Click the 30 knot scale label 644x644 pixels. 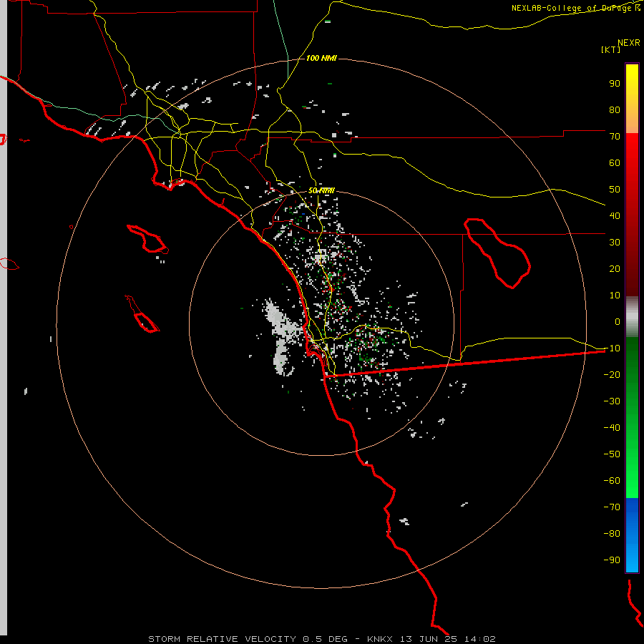[x=615, y=243]
